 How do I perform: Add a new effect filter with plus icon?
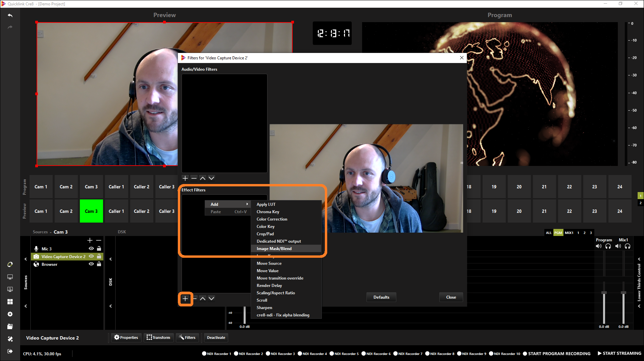click(185, 298)
